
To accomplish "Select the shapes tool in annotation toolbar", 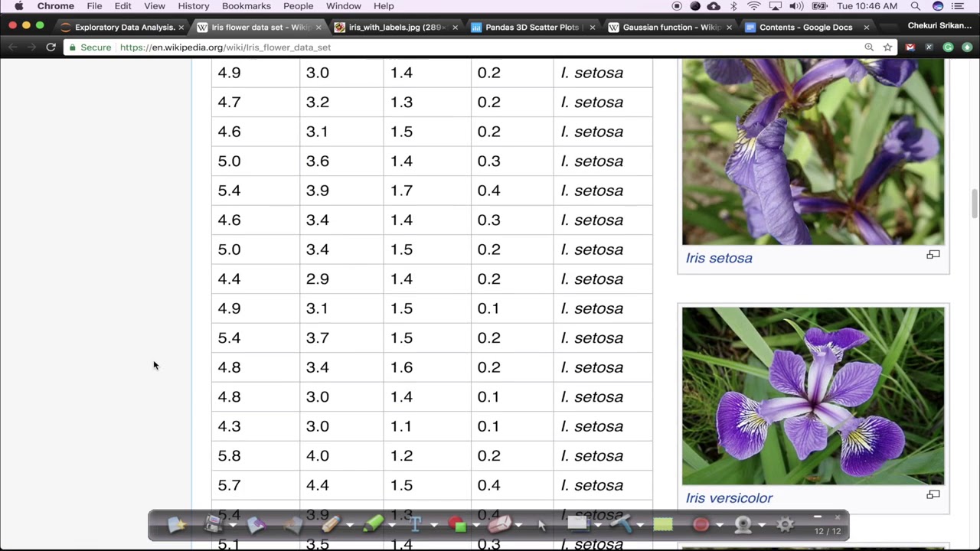I will pos(457,525).
